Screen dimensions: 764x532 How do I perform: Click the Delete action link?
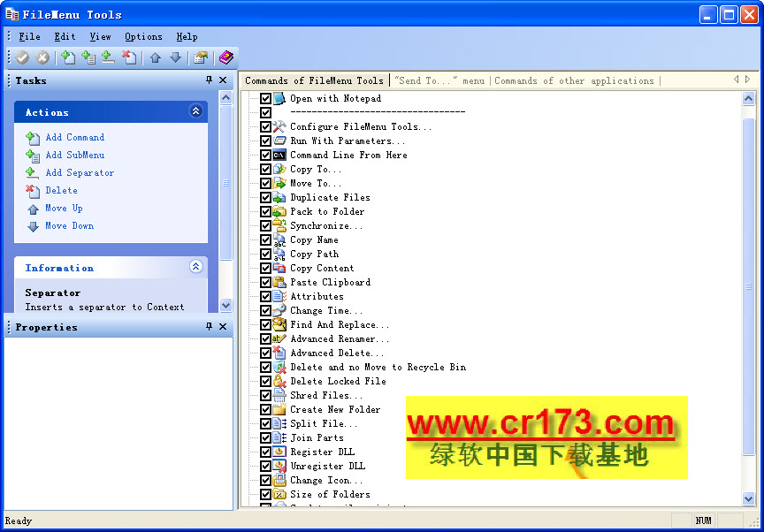(61, 191)
